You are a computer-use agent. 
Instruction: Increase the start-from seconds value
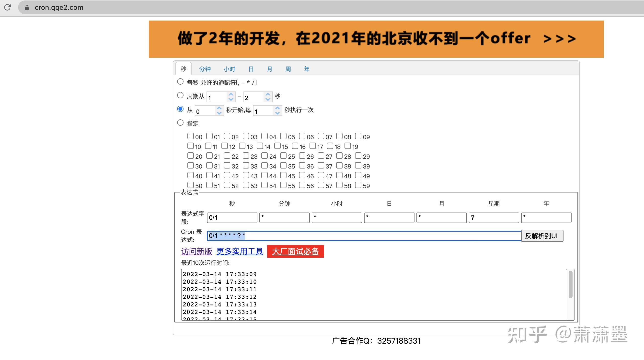click(219, 108)
